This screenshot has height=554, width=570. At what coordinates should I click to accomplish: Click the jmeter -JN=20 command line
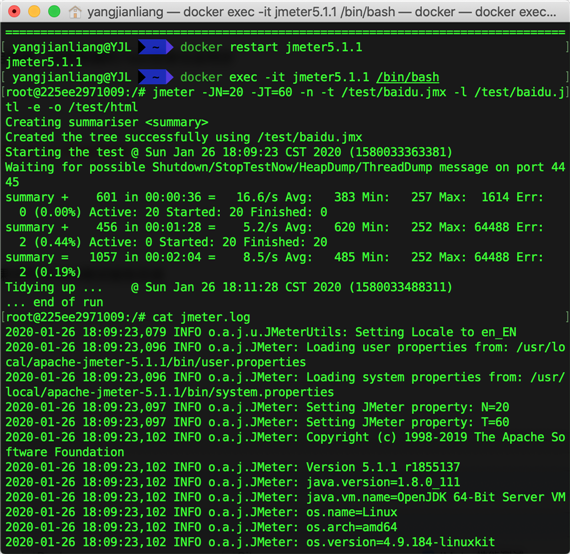(285, 99)
